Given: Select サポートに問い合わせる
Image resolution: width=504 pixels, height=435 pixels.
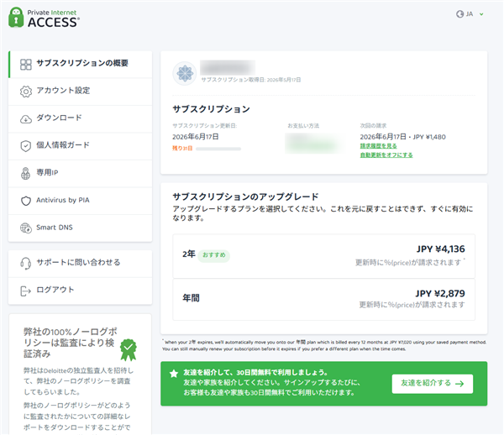Looking at the screenshot, I should coord(81,264).
